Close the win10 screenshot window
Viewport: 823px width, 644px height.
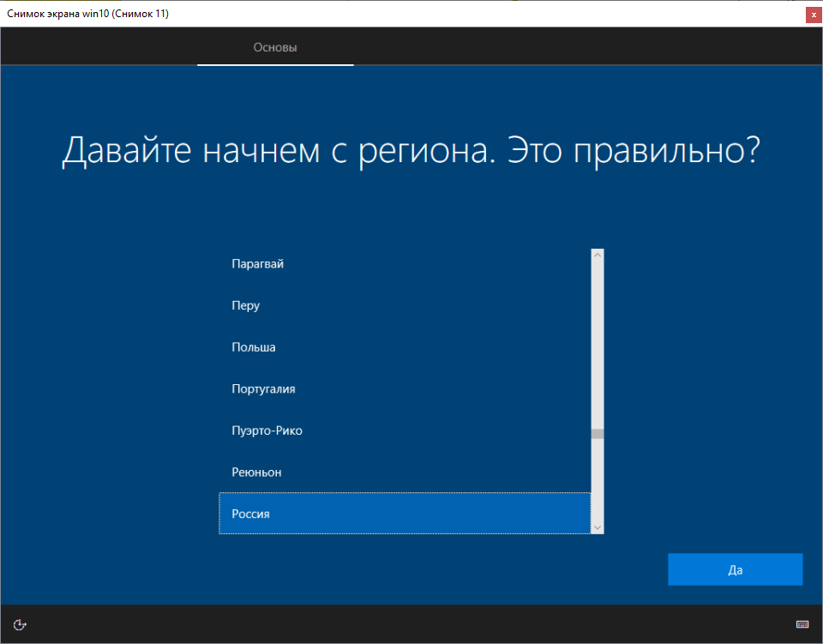click(x=814, y=15)
